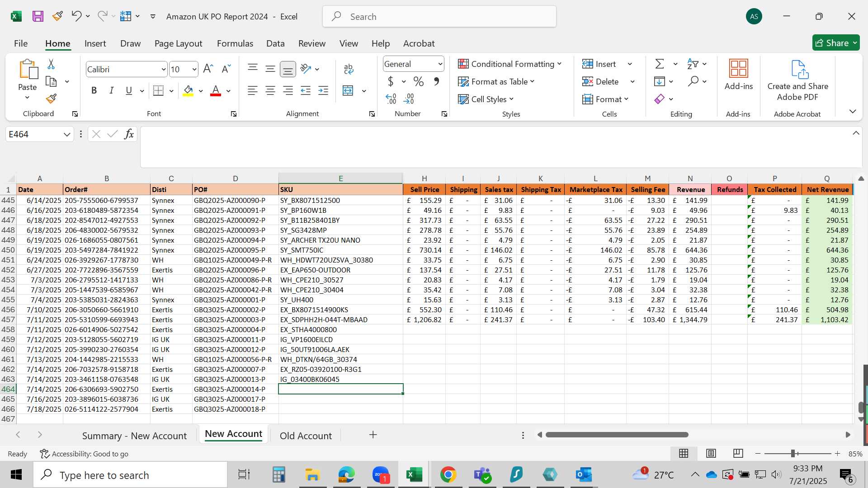This screenshot has width=868, height=488.
Task: Click the Copy icon in Clipboard group
Action: tap(51, 82)
